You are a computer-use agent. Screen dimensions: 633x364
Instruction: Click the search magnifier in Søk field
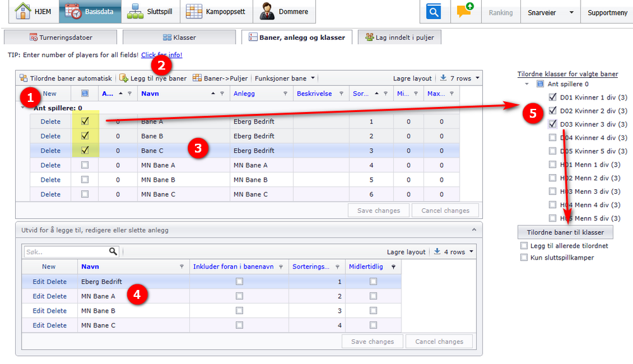click(113, 251)
